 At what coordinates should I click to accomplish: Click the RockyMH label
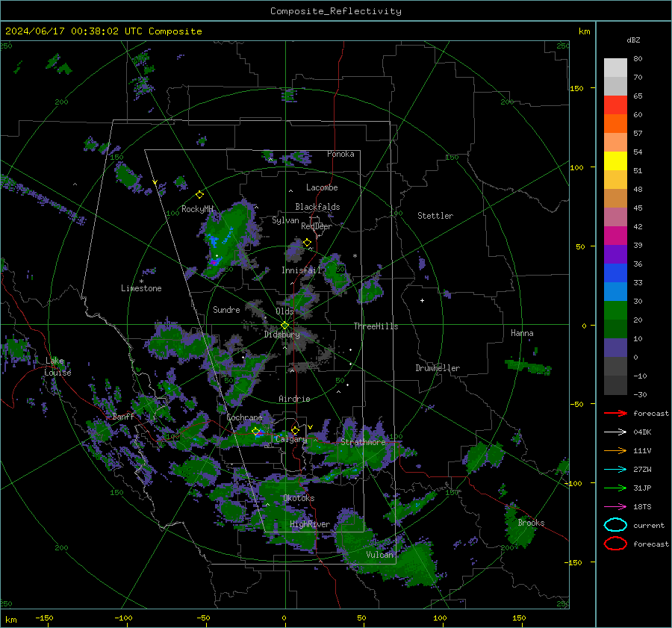click(x=198, y=209)
